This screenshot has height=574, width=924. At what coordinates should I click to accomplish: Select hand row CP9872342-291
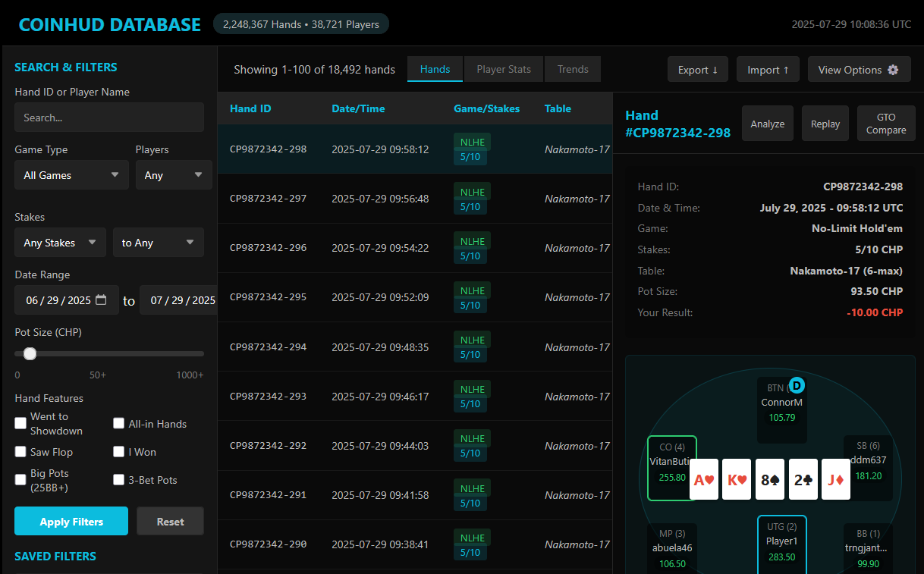[415, 494]
